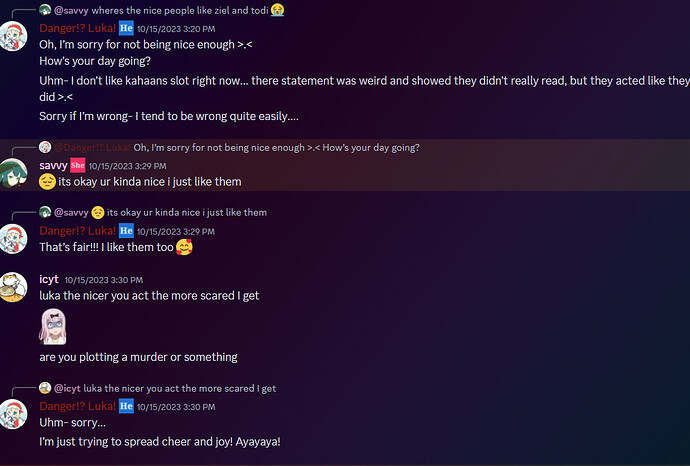Screen dimensions: 690x466
Task: Click the 'Danger!? Luka!' username at 3:20 PM
Action: [x=77, y=28]
